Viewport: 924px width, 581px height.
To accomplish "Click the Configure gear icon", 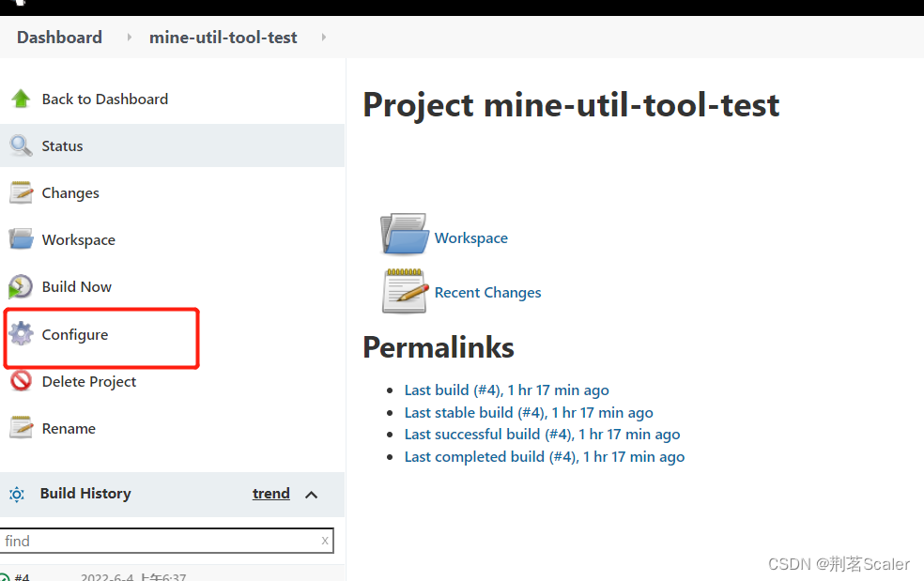I will [21, 334].
